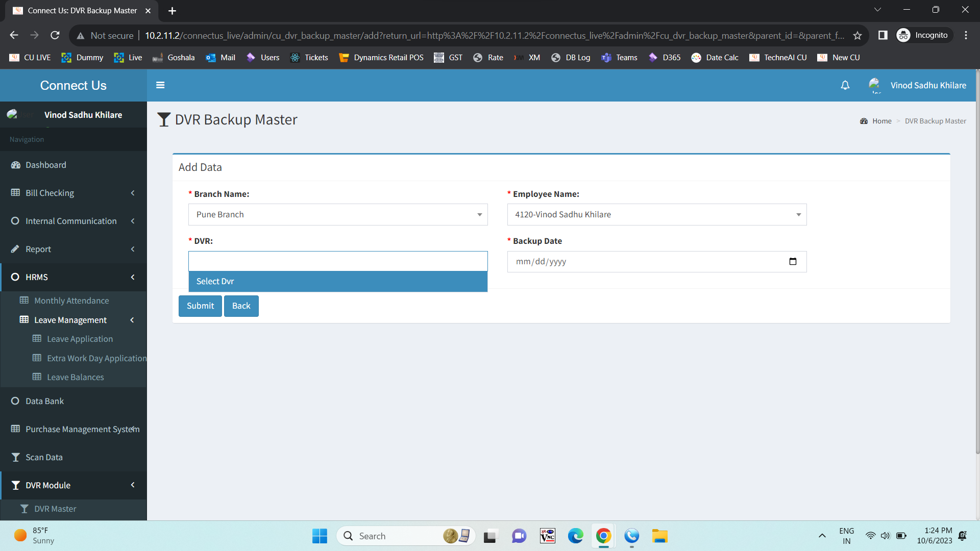Open the Branch Name dropdown
The image size is (980, 551).
coord(338,215)
